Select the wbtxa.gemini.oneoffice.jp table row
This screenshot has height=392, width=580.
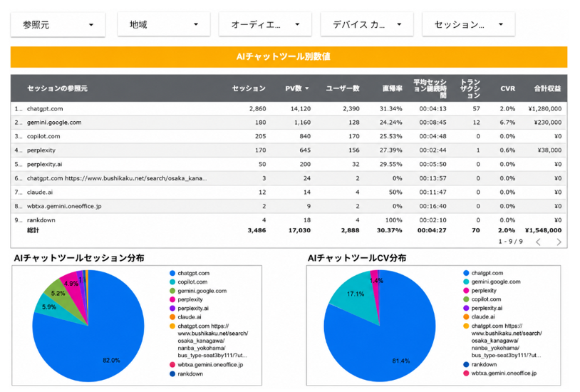289,206
